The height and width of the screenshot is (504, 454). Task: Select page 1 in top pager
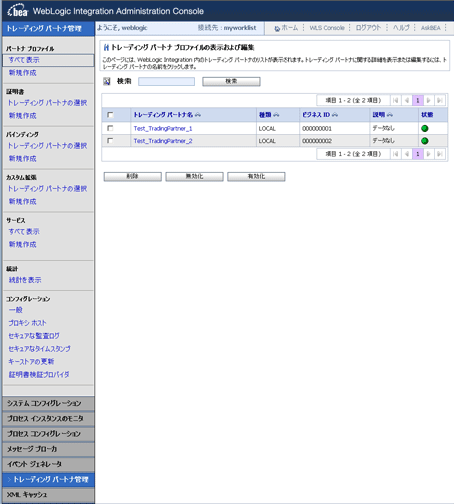(418, 100)
